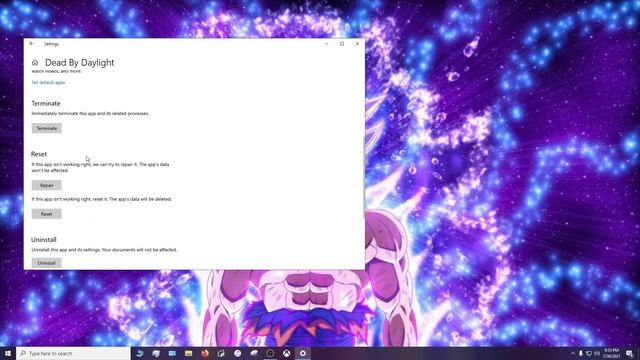
Task: Click the Settings window vertical scrollbar
Action: (x=363, y=177)
